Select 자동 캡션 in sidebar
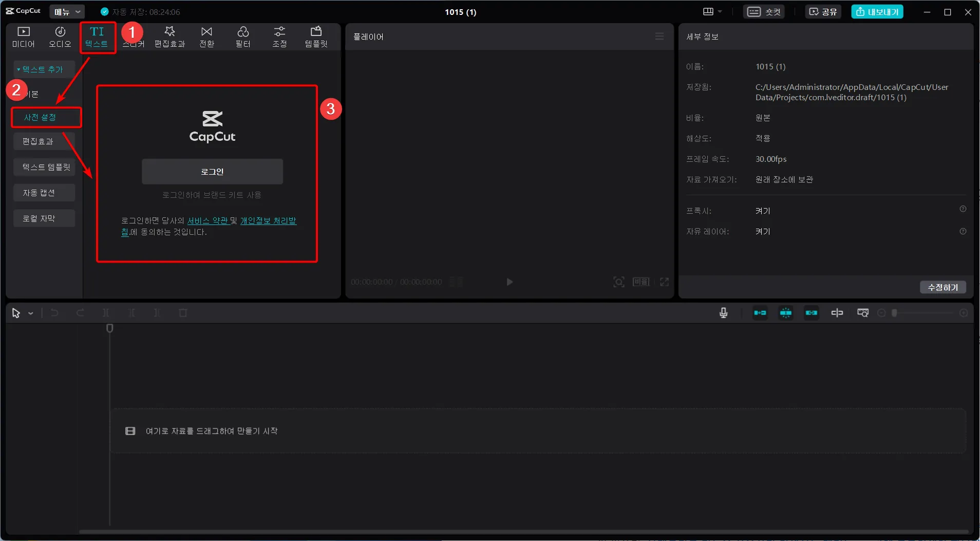The image size is (980, 541). tap(44, 193)
